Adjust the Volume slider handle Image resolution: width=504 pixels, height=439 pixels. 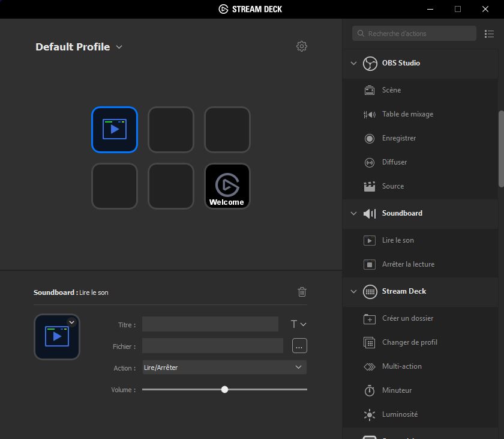(224, 390)
